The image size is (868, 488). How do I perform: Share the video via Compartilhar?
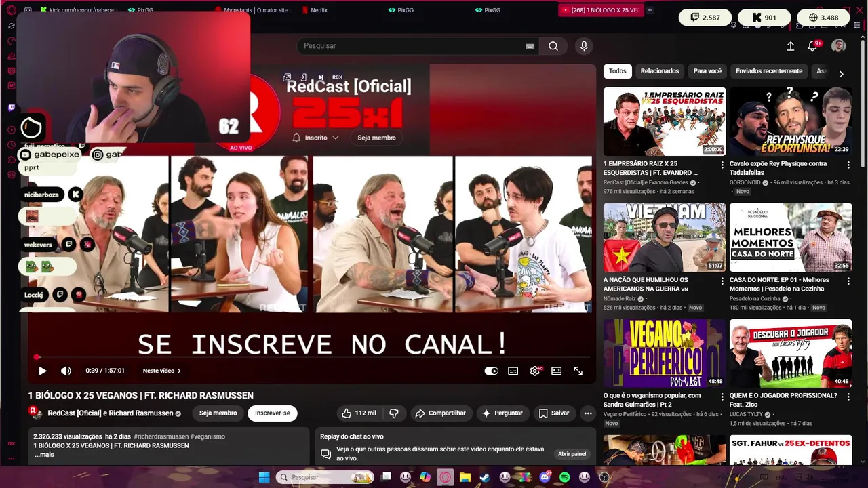441,413
